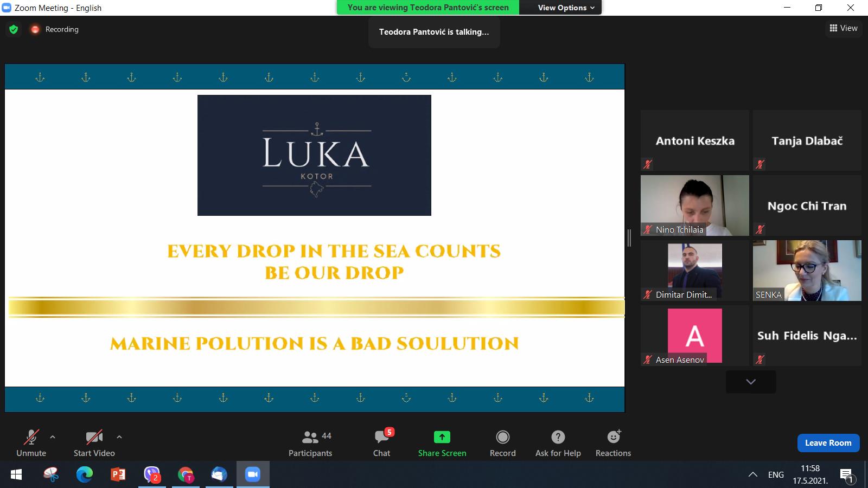The height and width of the screenshot is (488, 868).
Task: Open Microsoft Edge from the taskbar
Action: pyautogui.click(x=84, y=475)
